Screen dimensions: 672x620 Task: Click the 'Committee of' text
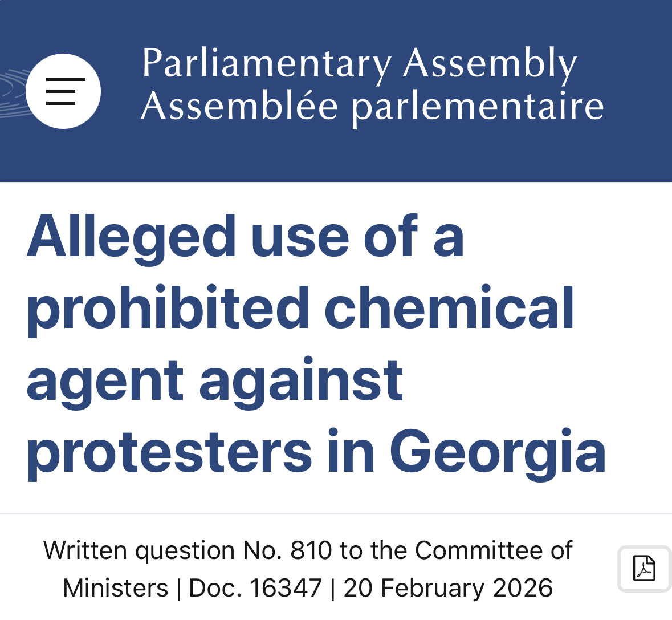(x=494, y=550)
